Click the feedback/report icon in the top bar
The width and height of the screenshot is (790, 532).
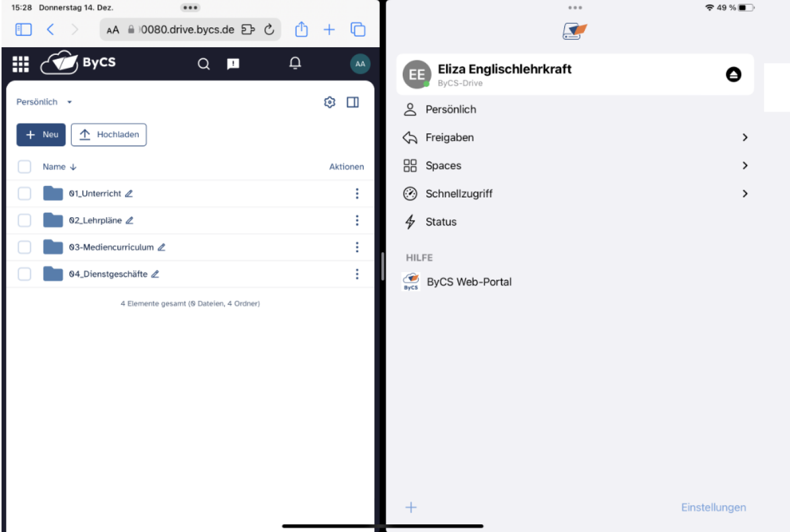coord(233,64)
